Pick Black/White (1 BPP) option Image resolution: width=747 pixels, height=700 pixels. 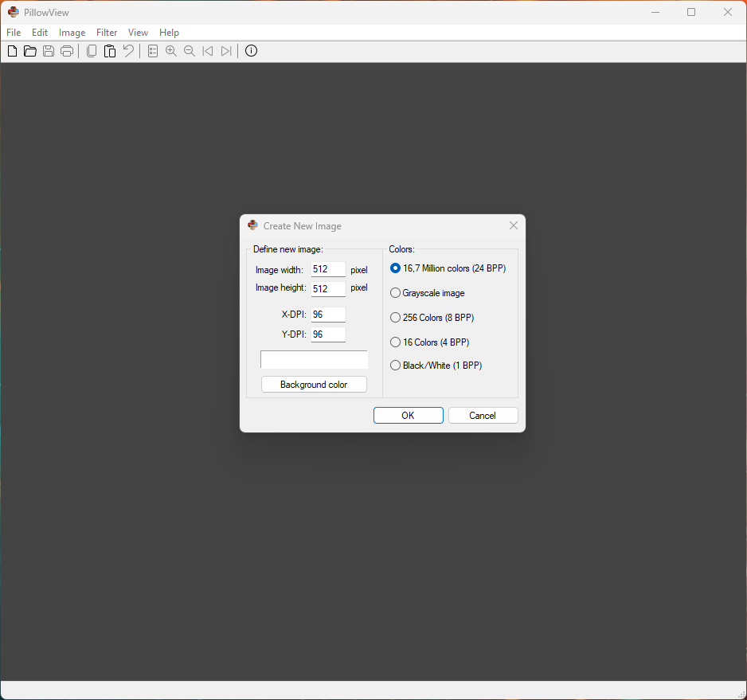pos(436,366)
